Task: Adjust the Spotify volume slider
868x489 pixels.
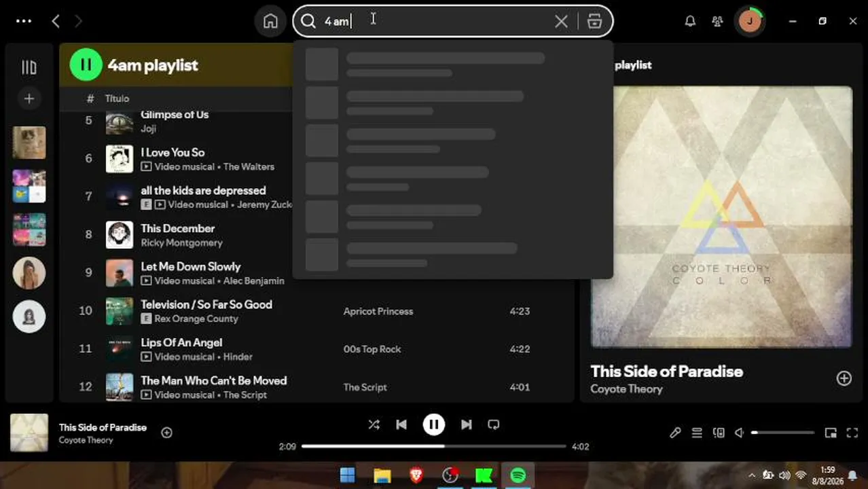Action: pyautogui.click(x=782, y=433)
